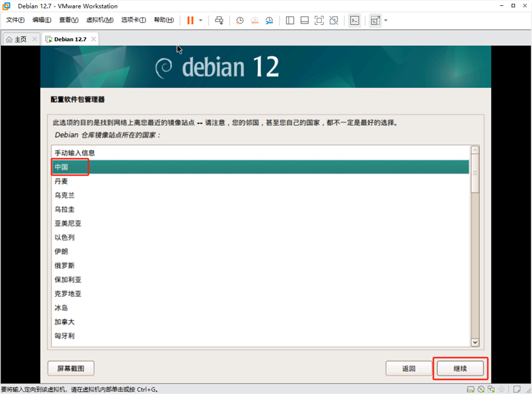Select 以色列 in the country list
Screen dimensions: 532x394
coord(260,237)
